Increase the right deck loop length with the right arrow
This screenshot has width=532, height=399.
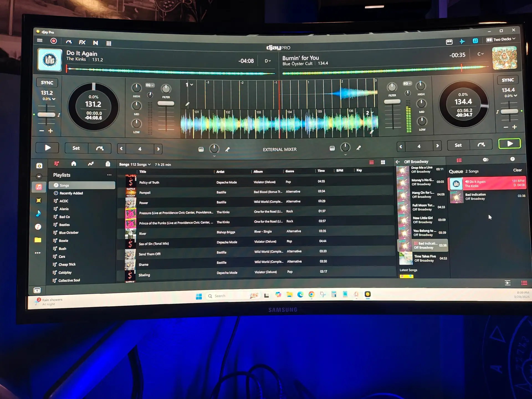[x=438, y=146]
